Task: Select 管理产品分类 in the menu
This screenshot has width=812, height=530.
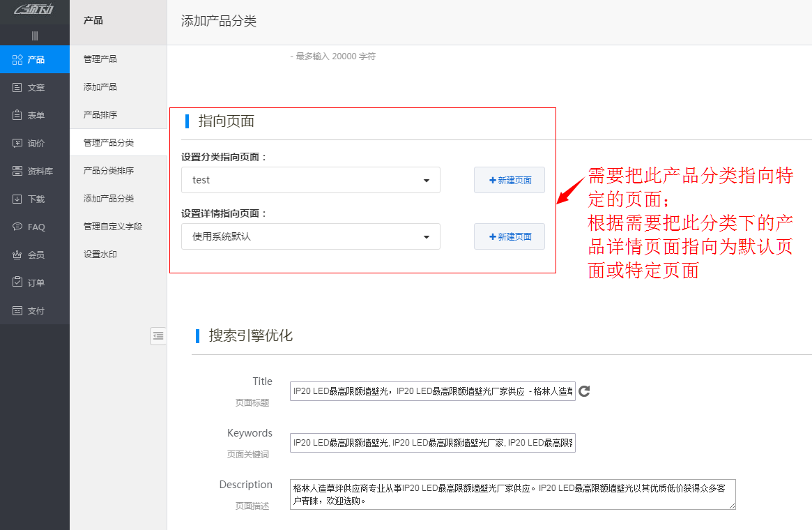Action: click(x=112, y=142)
